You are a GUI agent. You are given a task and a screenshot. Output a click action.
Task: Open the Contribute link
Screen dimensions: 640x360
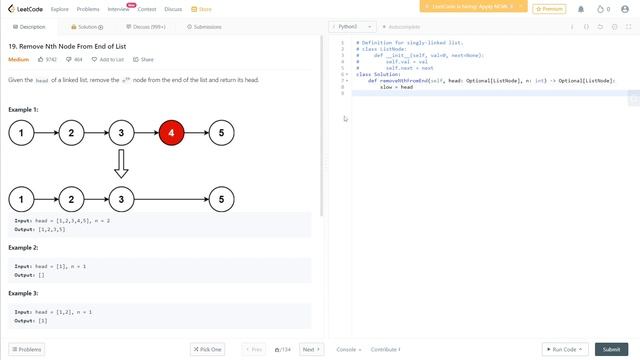385,349
